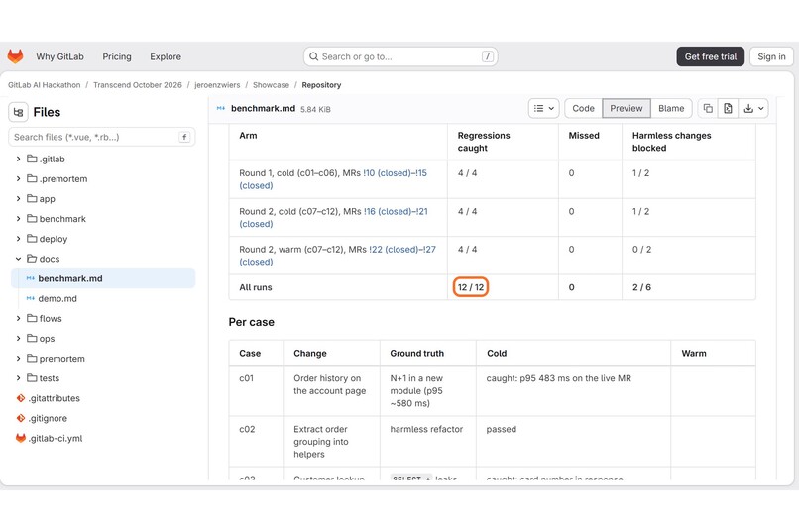The image size is (799, 532).
Task: Open Showcase breadcrumb link
Action: [271, 85]
